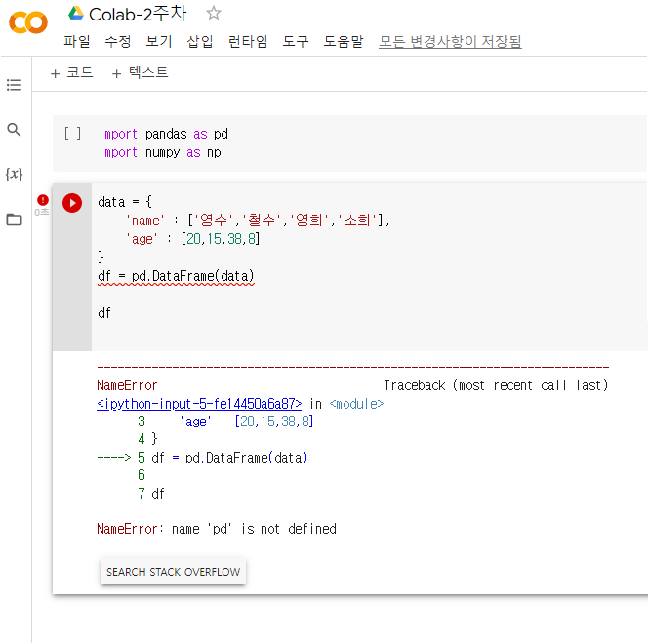Open the 보기 menu
This screenshot has height=644, width=649.
pos(158,41)
